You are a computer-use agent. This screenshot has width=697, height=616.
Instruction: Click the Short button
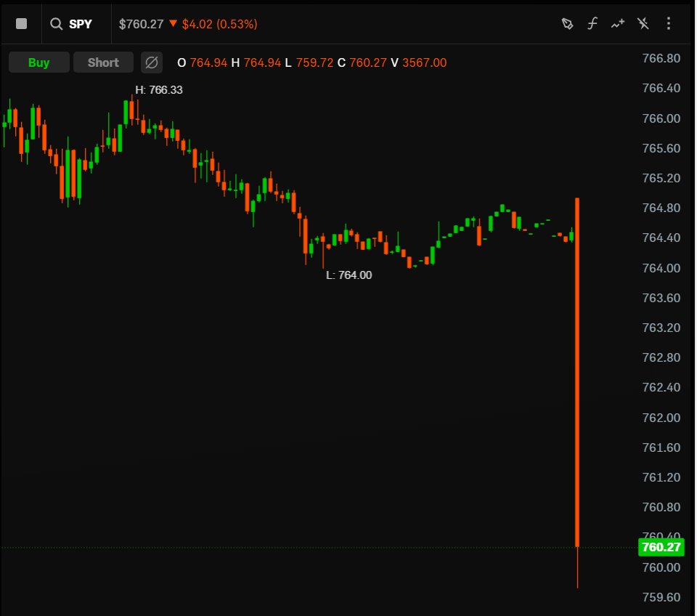103,62
